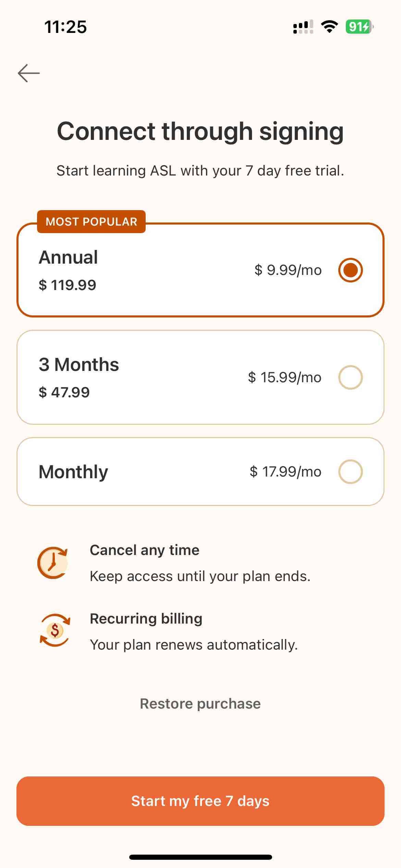This screenshot has width=401, height=868.
Task: Choose the 3 Months $47.99 plan card
Action: pyautogui.click(x=200, y=377)
